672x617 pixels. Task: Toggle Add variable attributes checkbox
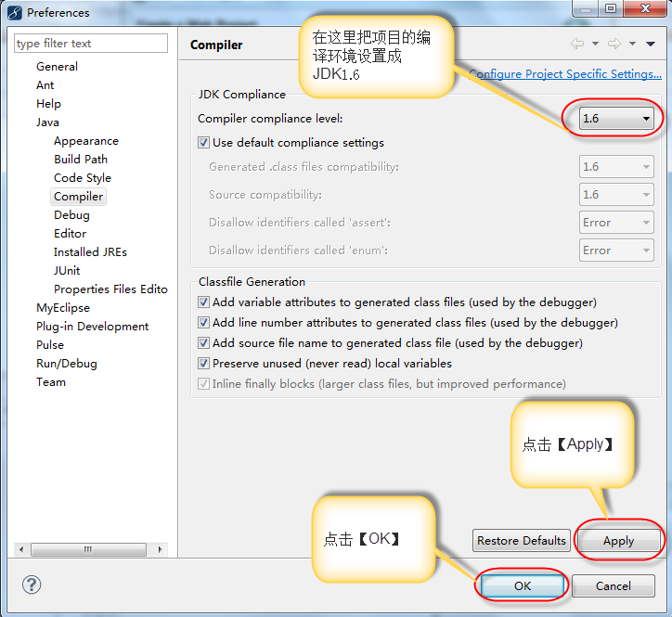coord(203,302)
